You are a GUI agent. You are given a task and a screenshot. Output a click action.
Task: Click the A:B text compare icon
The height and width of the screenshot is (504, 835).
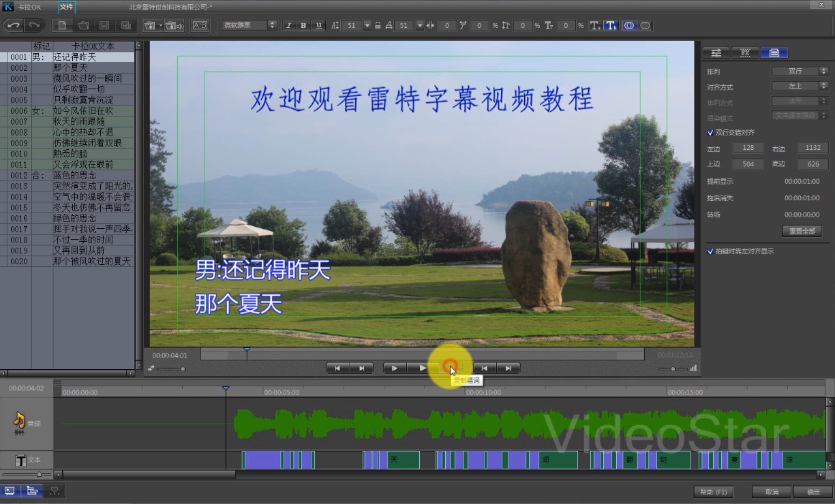pyautogui.click(x=200, y=25)
